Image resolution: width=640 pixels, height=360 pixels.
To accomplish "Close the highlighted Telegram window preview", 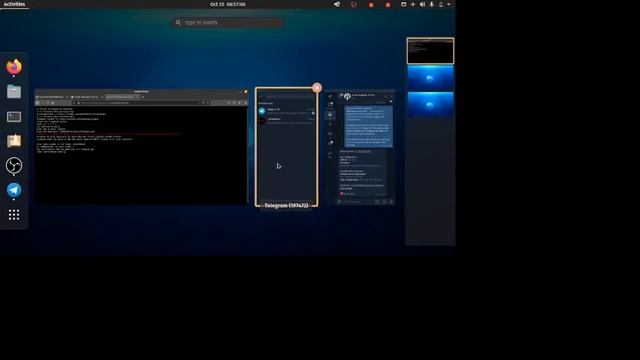I will pyautogui.click(x=317, y=87).
